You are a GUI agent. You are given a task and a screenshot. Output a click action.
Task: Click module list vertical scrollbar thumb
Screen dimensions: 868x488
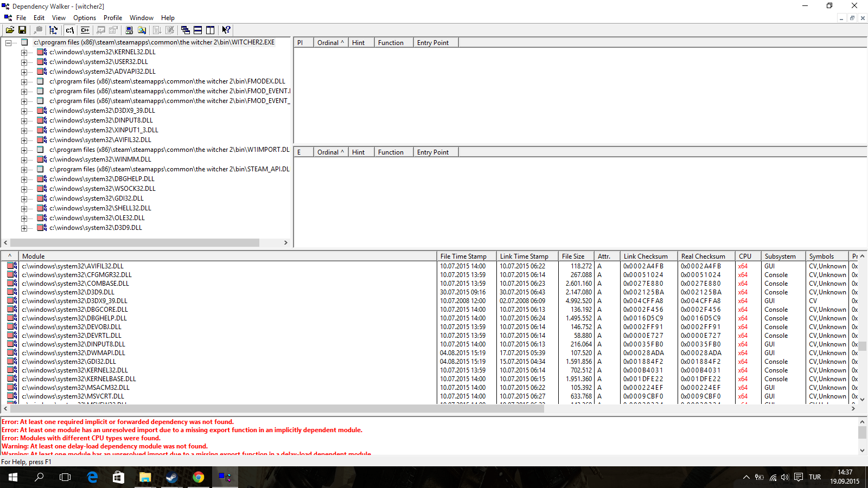[x=862, y=346]
